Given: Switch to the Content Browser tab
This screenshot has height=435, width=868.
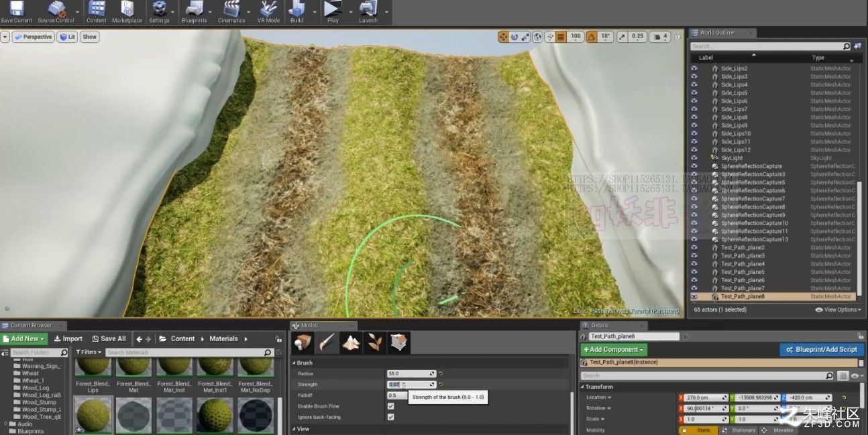Looking at the screenshot, I should coord(32,325).
